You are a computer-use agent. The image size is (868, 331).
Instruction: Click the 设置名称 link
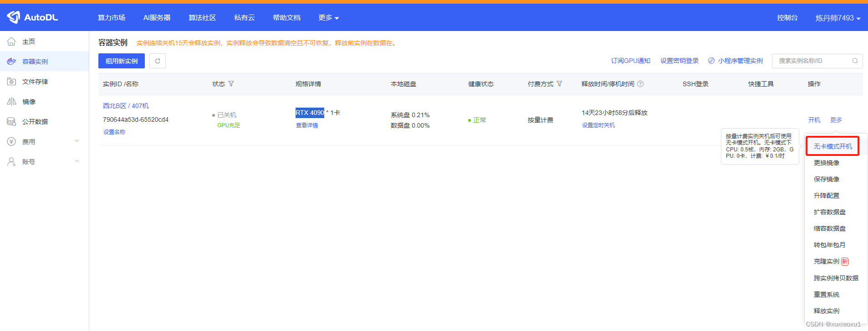(114, 132)
